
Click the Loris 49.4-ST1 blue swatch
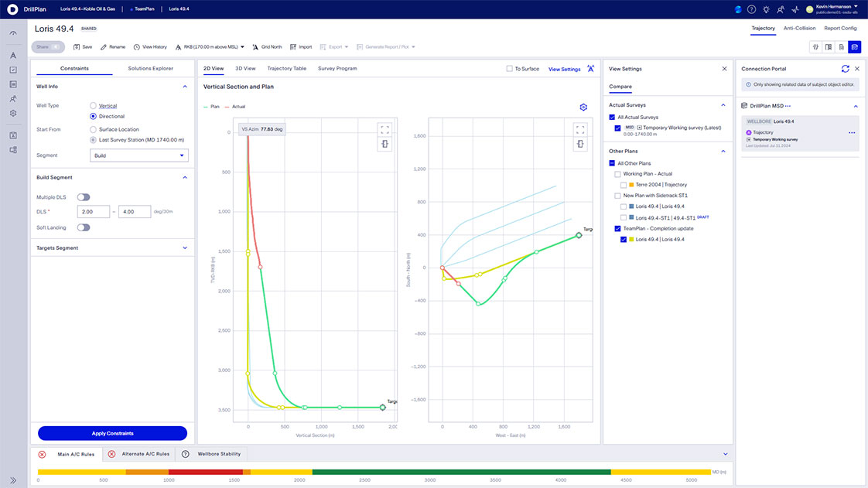pyautogui.click(x=631, y=217)
